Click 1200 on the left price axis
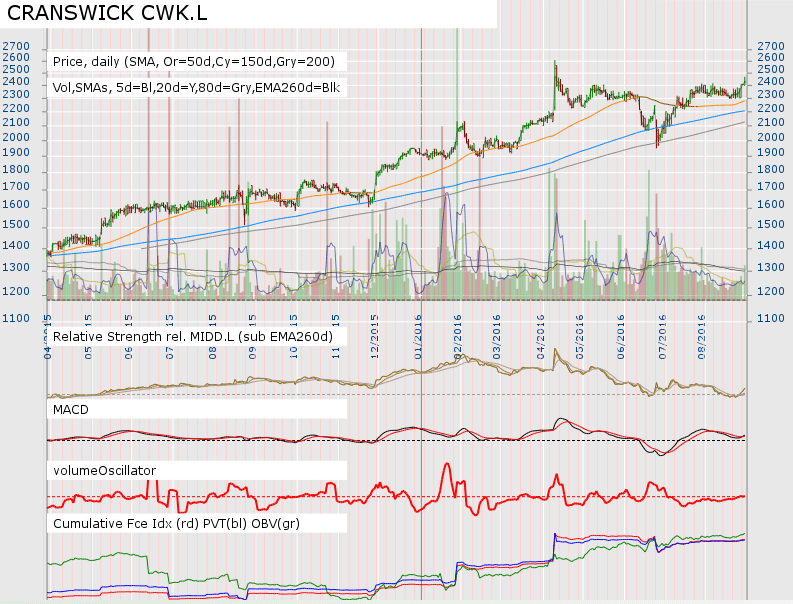 coord(16,291)
